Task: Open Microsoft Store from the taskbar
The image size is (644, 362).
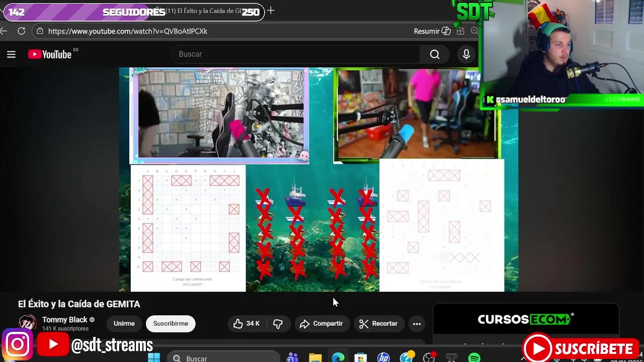Action: click(x=361, y=358)
